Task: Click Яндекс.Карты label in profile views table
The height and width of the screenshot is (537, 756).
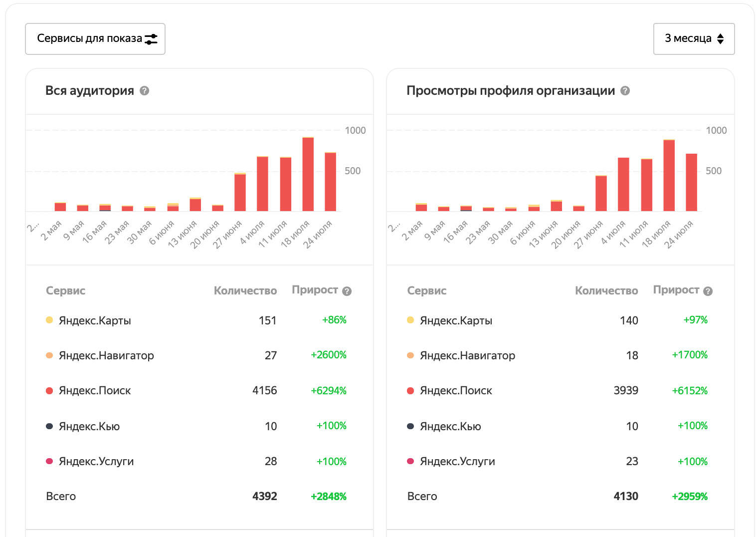Action: click(x=456, y=320)
